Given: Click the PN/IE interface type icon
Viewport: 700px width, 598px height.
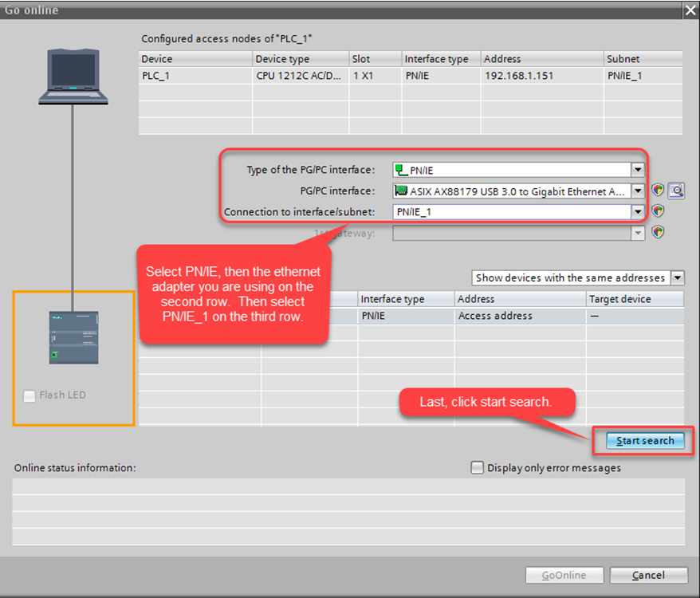Looking at the screenshot, I should click(x=399, y=169).
